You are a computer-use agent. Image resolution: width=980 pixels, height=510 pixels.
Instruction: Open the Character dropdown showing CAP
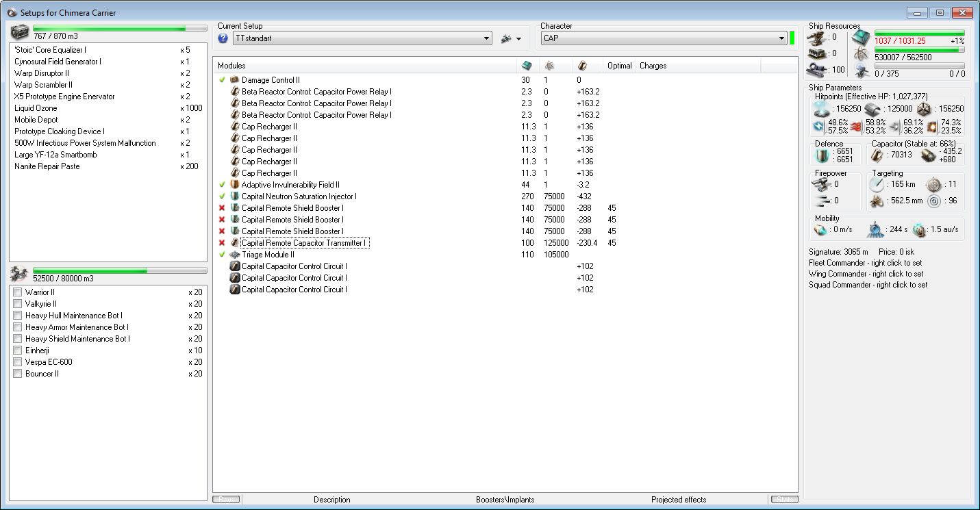point(664,38)
